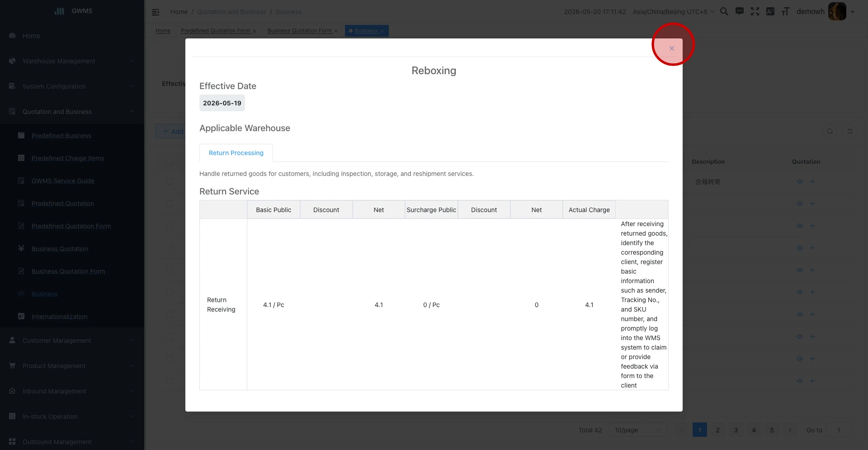This screenshot has height=450, width=868.
Task: Toggle fullscreen mode icon
Action: (755, 12)
